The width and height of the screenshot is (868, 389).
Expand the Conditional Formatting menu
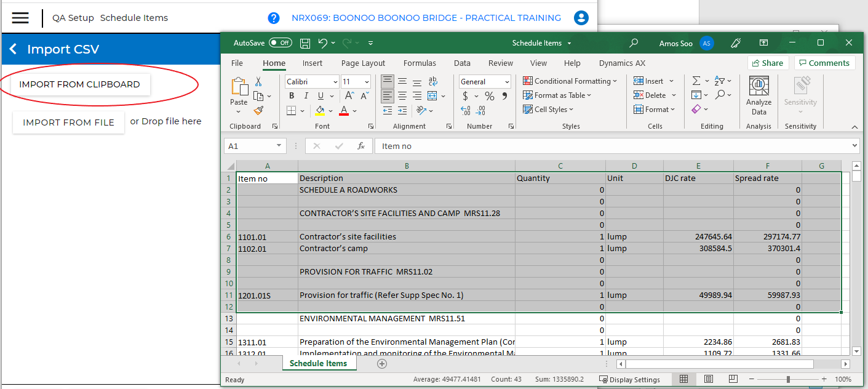pyautogui.click(x=570, y=81)
